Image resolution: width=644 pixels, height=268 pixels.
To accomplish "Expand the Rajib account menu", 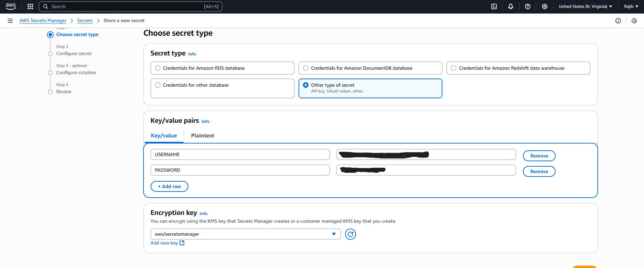I will (631, 6).
